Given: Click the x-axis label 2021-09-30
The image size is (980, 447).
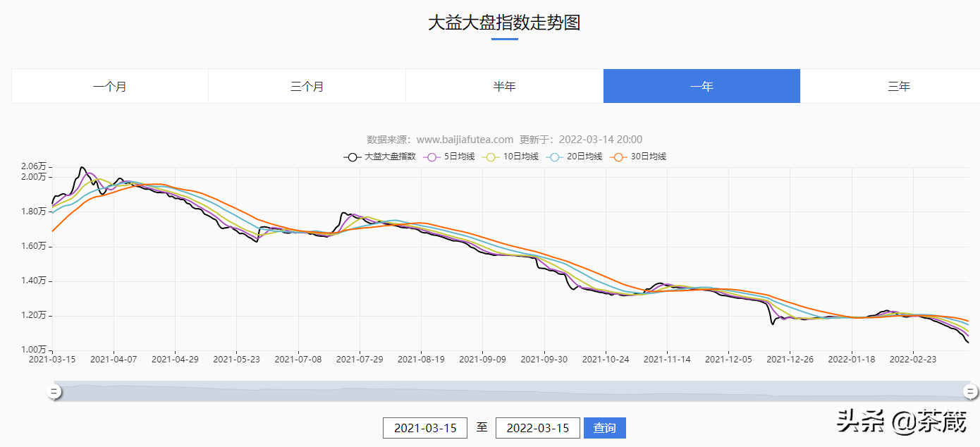Looking at the screenshot, I should pyautogui.click(x=544, y=359).
